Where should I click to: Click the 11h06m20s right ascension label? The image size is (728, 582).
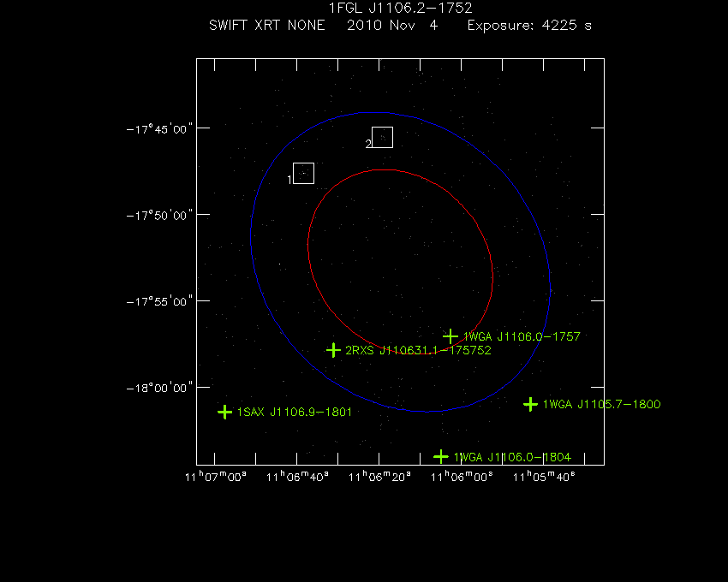pyautogui.click(x=379, y=477)
